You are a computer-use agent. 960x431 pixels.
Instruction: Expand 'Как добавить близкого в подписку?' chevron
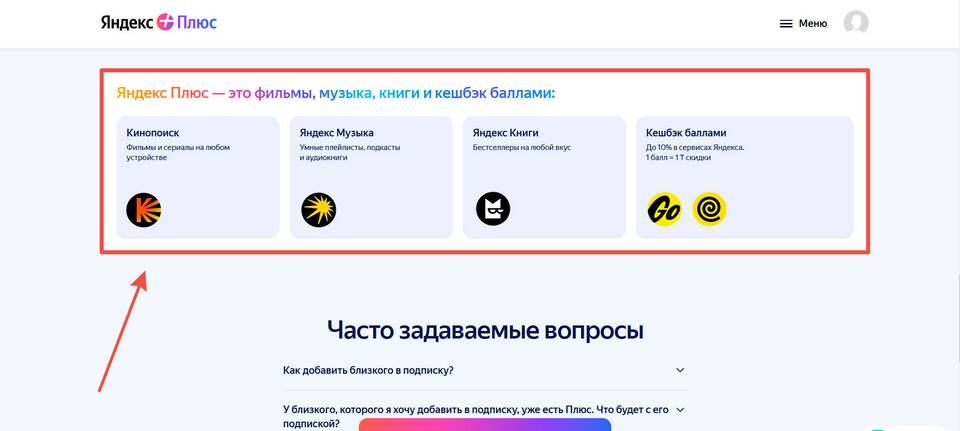680,370
